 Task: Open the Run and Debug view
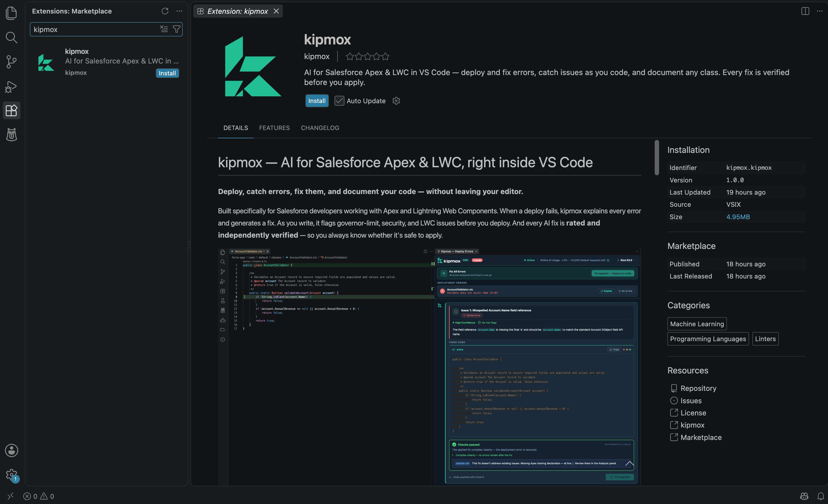(x=11, y=86)
